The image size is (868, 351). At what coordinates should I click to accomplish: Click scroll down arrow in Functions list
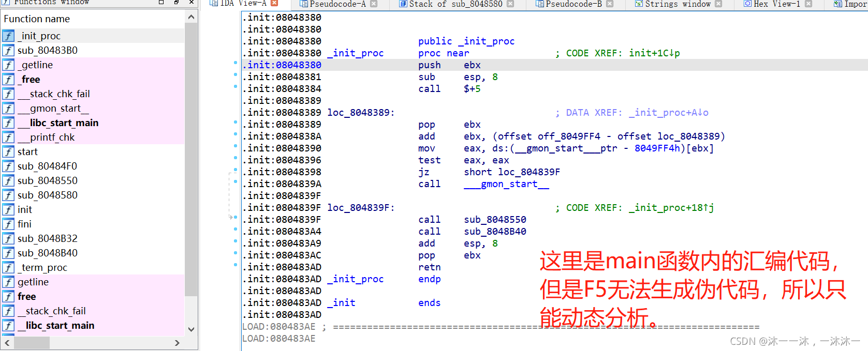(x=192, y=329)
